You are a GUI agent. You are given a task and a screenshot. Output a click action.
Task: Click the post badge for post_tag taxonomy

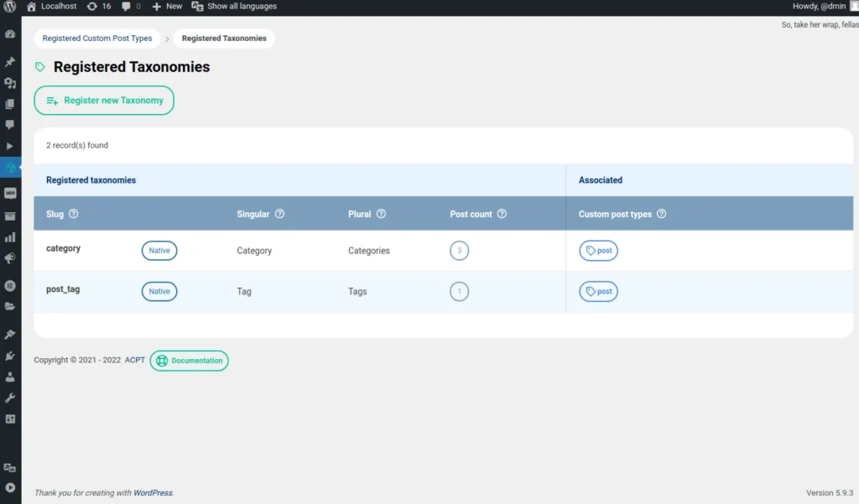598,291
